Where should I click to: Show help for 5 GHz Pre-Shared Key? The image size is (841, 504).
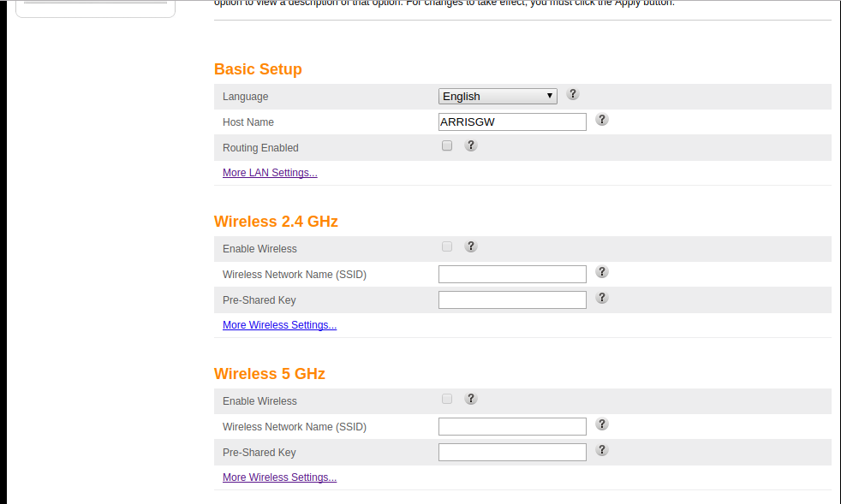tap(602, 450)
